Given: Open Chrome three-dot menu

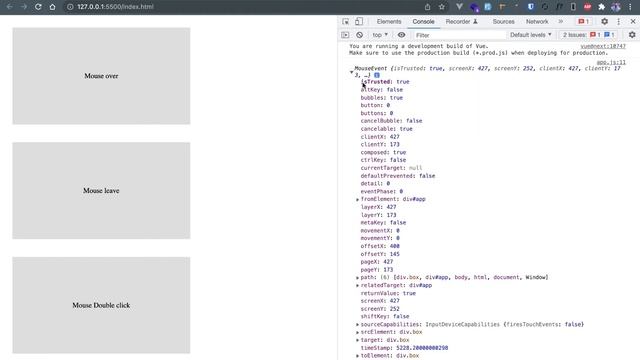Looking at the screenshot, I should [x=630, y=7].
